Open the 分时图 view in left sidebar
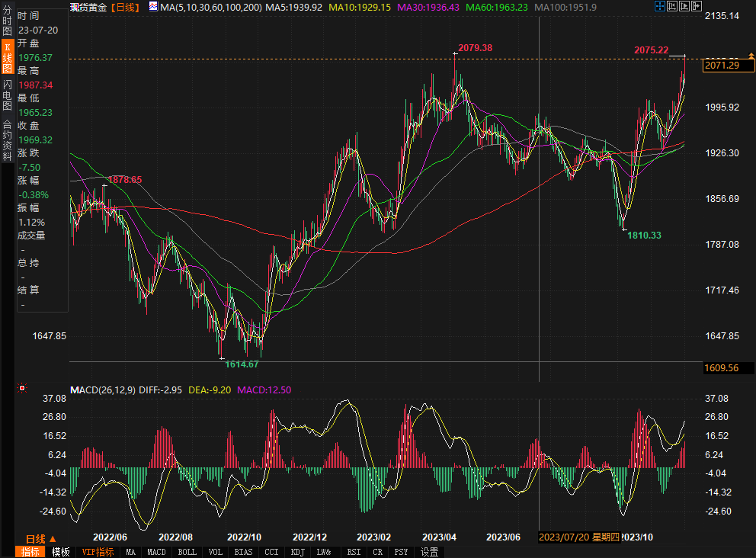 click(7, 24)
